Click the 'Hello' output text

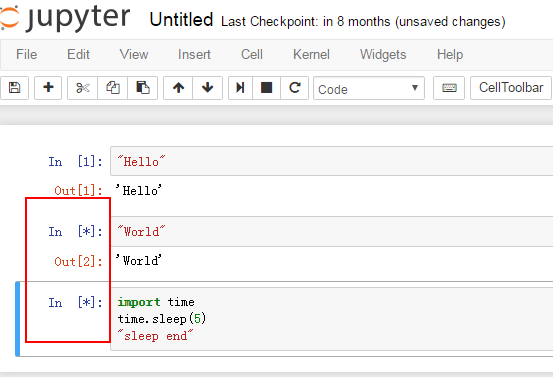click(x=139, y=190)
